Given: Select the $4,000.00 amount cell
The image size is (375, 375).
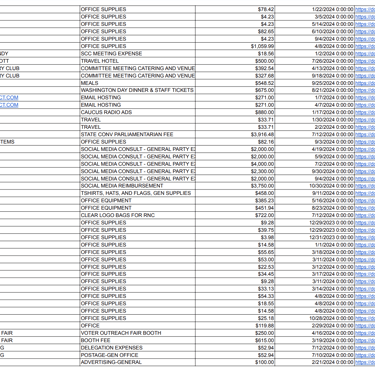Looking at the screenshot, I should click(x=235, y=164).
